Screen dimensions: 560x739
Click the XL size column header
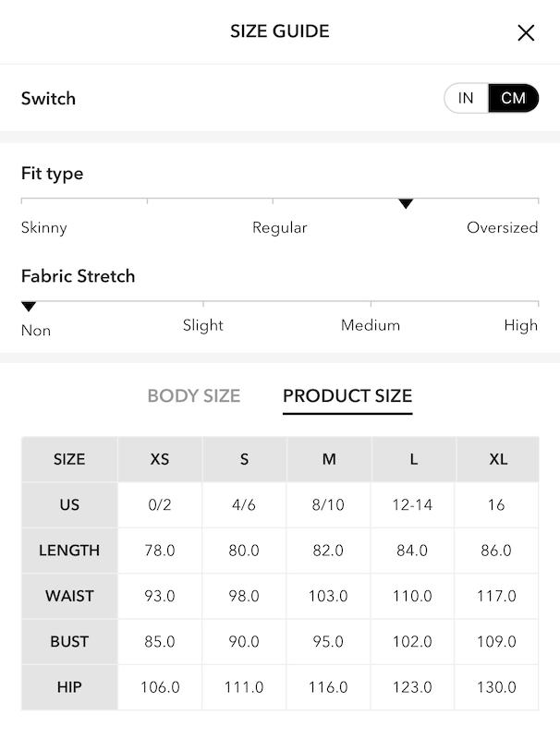(x=497, y=459)
